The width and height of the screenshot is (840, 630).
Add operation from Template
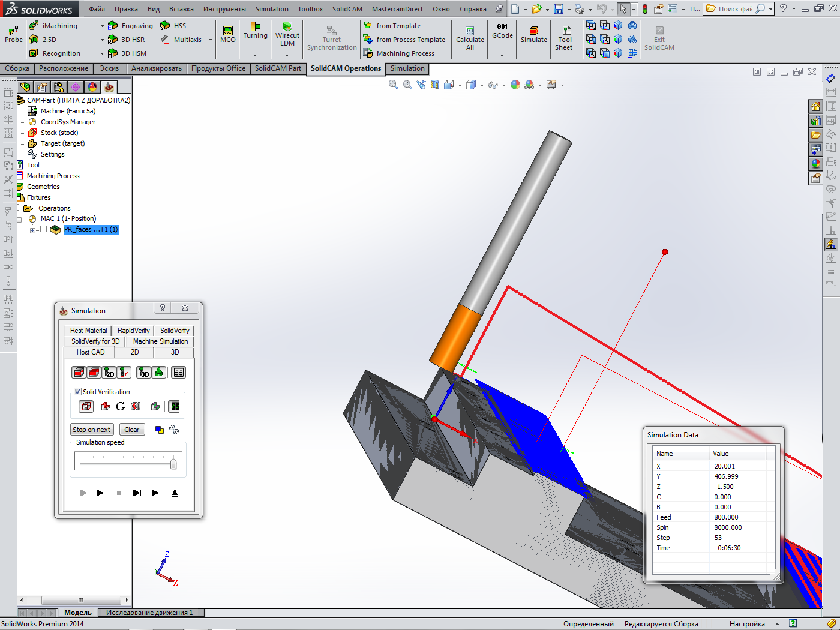tap(392, 26)
